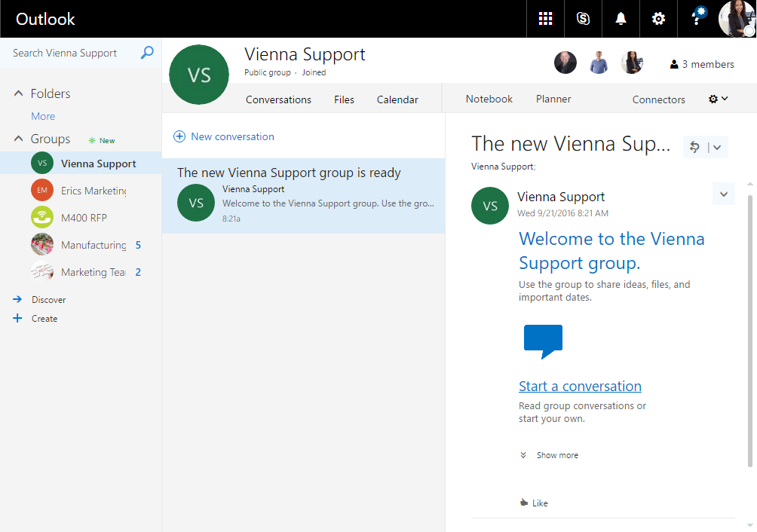Click the plus icon for New conversation

pyautogui.click(x=179, y=136)
